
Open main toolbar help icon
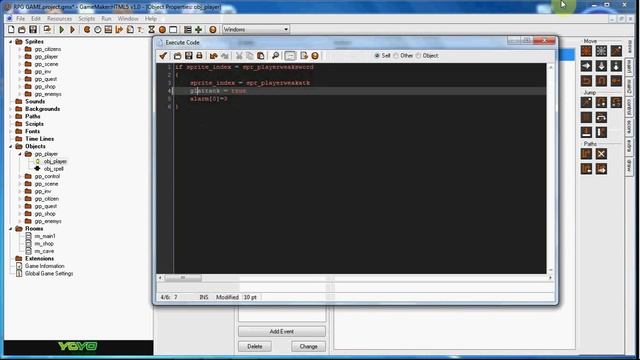click(213, 29)
